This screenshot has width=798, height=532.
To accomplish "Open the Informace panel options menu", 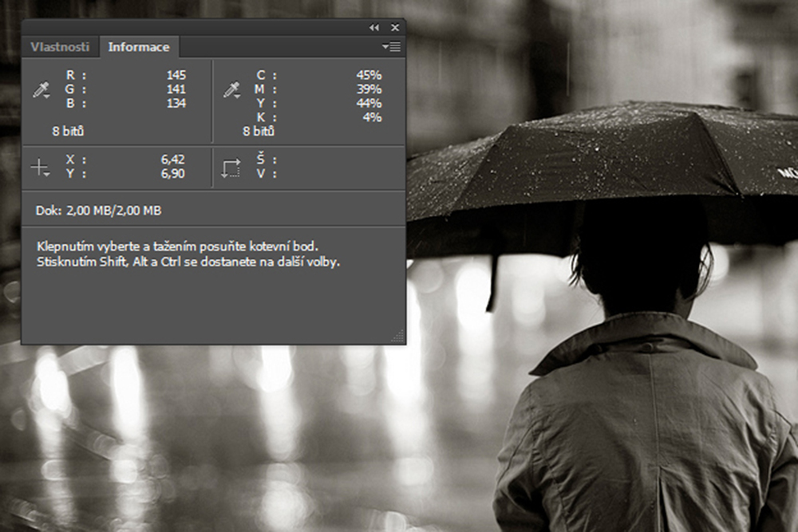I will 391,47.
